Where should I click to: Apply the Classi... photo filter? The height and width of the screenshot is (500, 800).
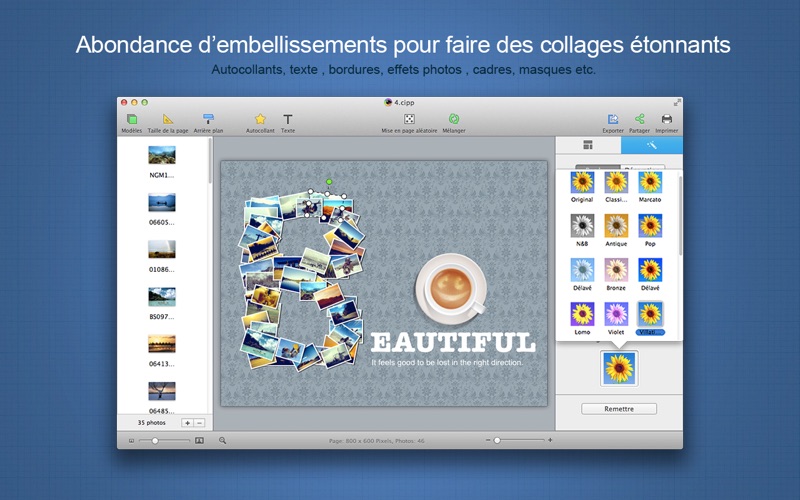(x=616, y=187)
